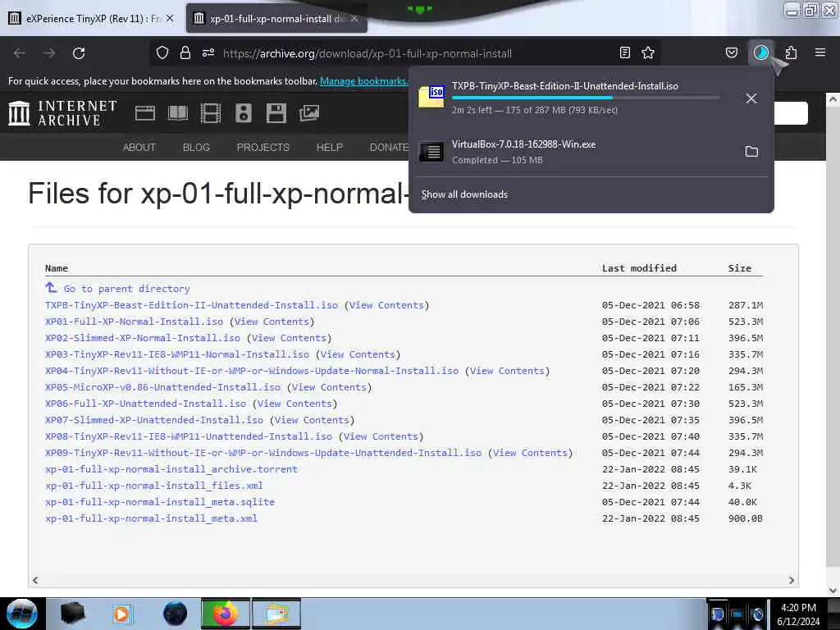The height and width of the screenshot is (630, 840).
Task: Click the file listing's scroll left arrow
Action: coord(35,580)
